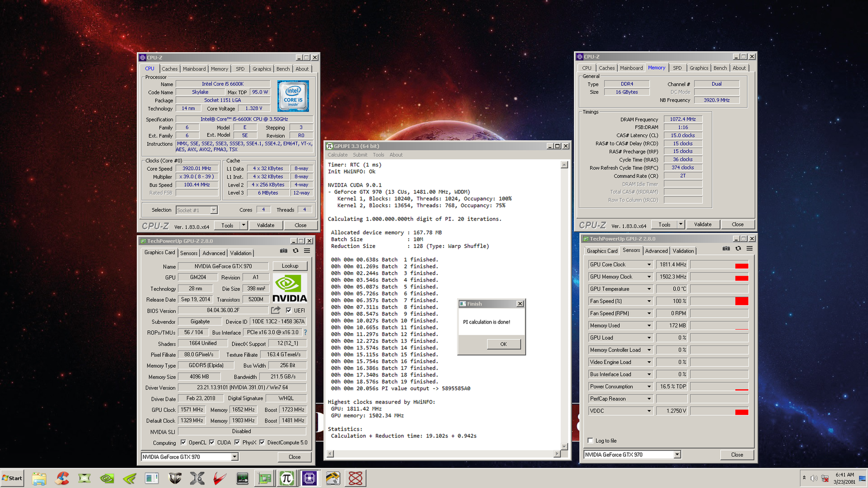Open Graphics Card tab in GPU-Z Sensors window
This screenshot has width=868, height=488.
tap(602, 251)
